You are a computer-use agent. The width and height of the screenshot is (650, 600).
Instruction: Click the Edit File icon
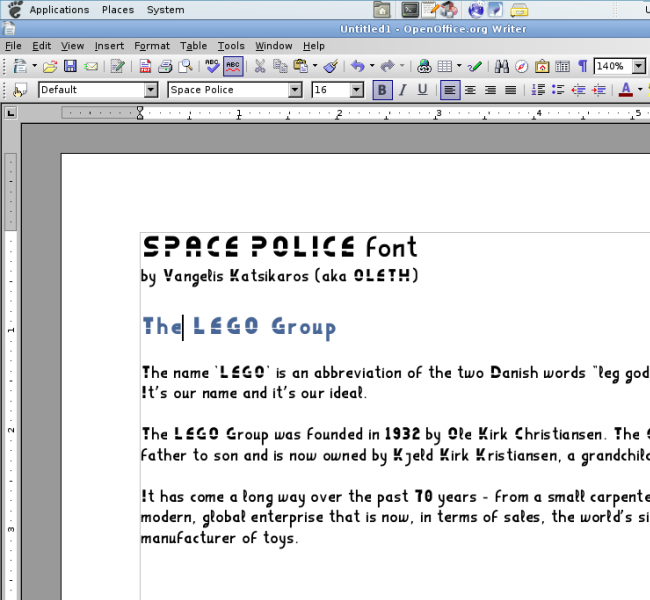(118, 66)
